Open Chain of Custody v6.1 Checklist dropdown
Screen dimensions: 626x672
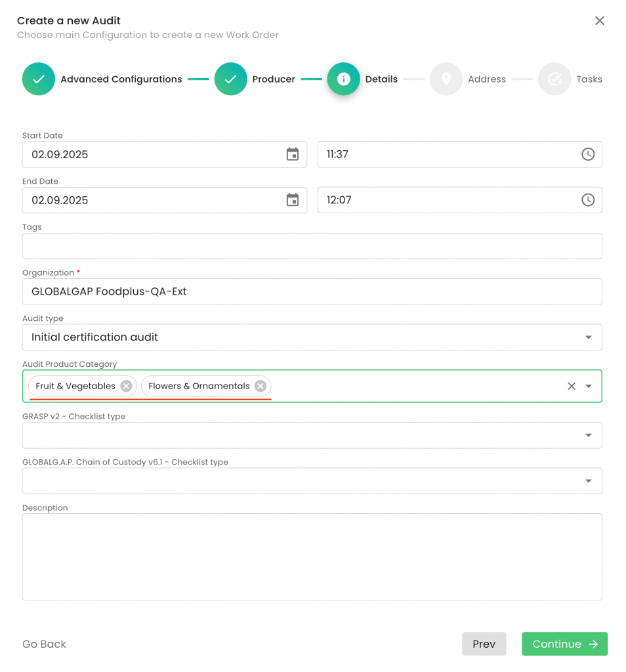(588, 481)
